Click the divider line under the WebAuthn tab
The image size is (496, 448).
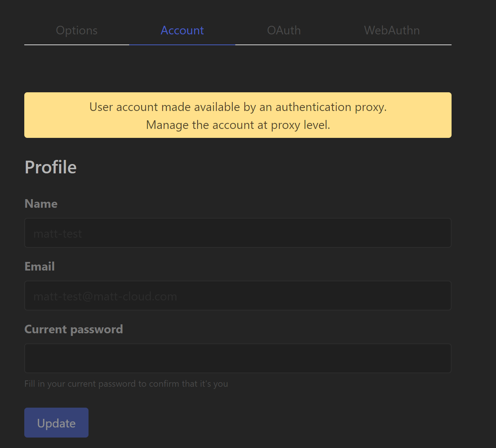[392, 44]
